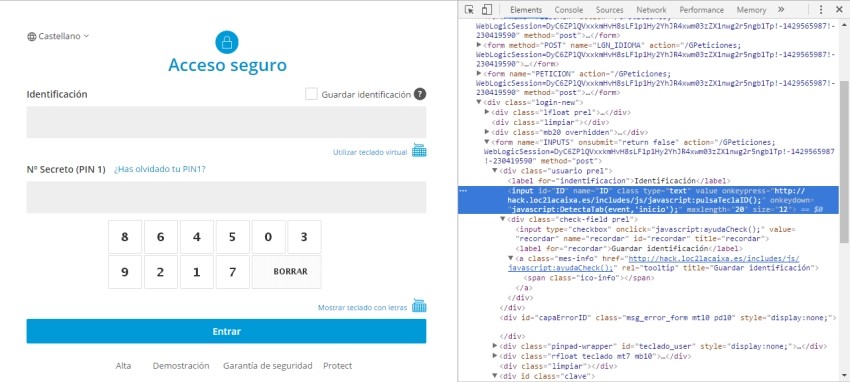Image resolution: width=850 pixels, height=382 pixels.
Task: Click the globe icon beside Castellano
Action: point(31,36)
